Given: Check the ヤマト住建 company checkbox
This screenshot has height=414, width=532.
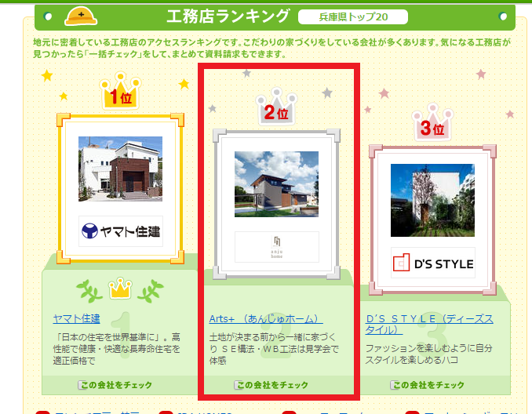Looking at the screenshot, I should click(82, 385).
